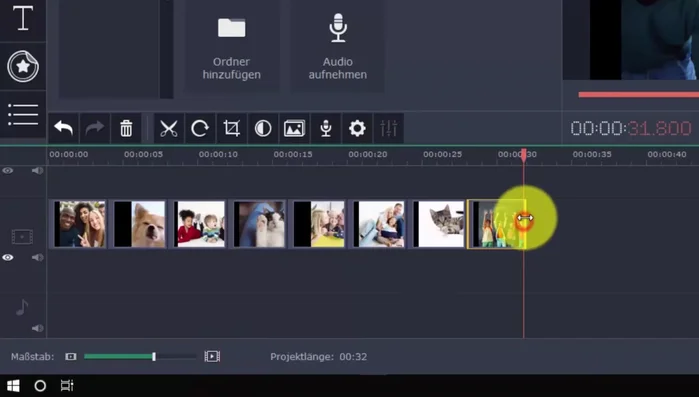
Task: Select the family on sofa clip thumbnail
Action: click(x=378, y=224)
